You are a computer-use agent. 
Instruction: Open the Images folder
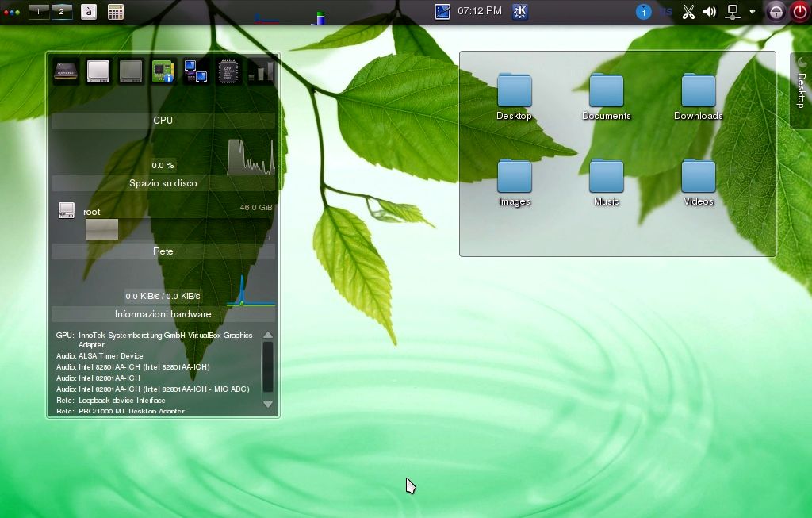coord(514,183)
